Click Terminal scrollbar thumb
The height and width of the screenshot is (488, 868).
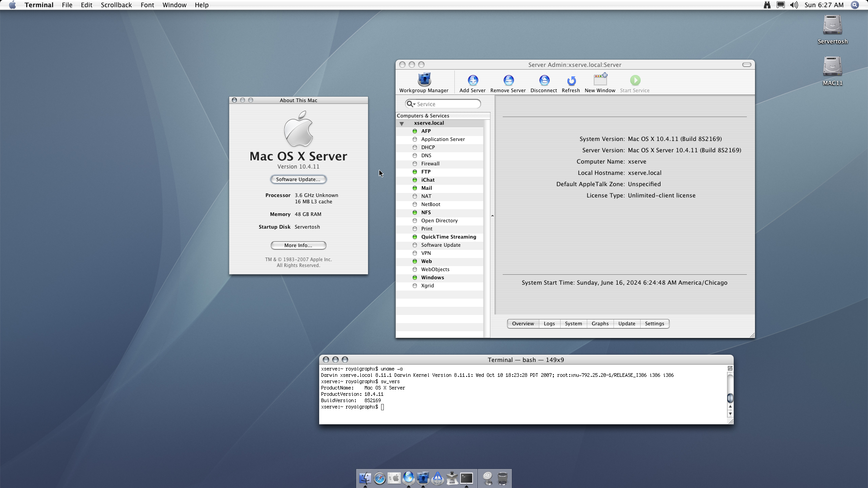pyautogui.click(x=730, y=398)
